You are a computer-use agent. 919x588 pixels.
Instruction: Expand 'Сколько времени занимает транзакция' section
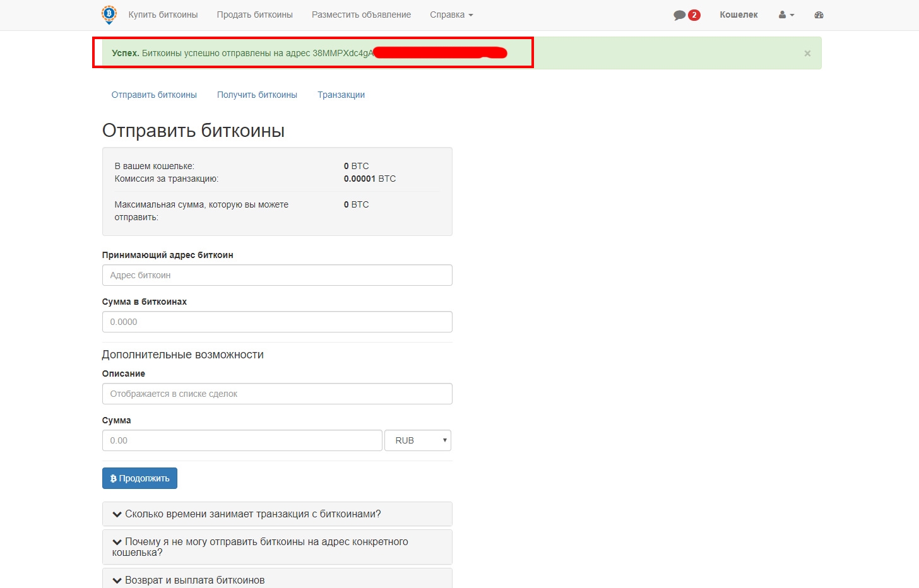point(252,514)
